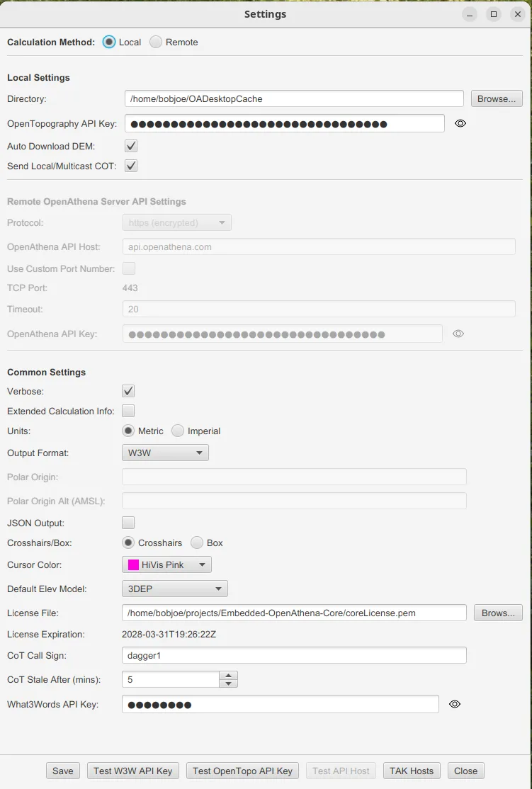The height and width of the screenshot is (789, 532).
Task: Open the Output Format W3W dropdown
Action: coord(165,453)
